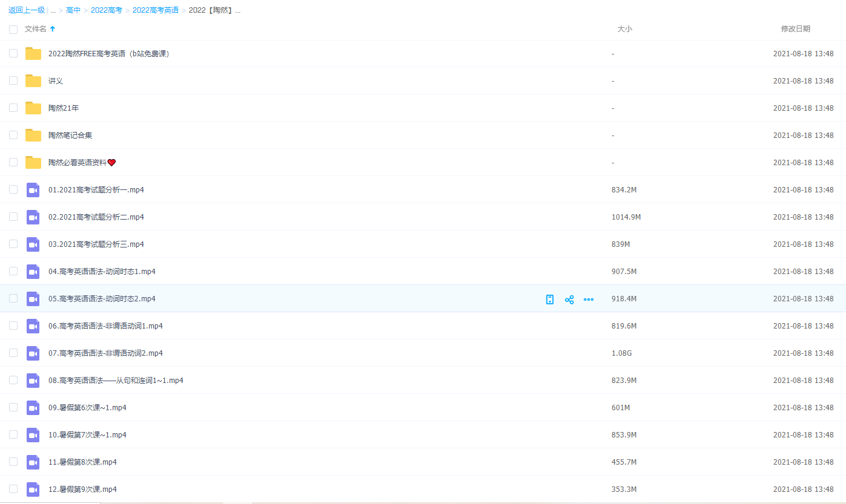Viewport: 846px width, 504px height.
Task: Toggle the select-all checkbox beside 文件名
Action: [13, 30]
